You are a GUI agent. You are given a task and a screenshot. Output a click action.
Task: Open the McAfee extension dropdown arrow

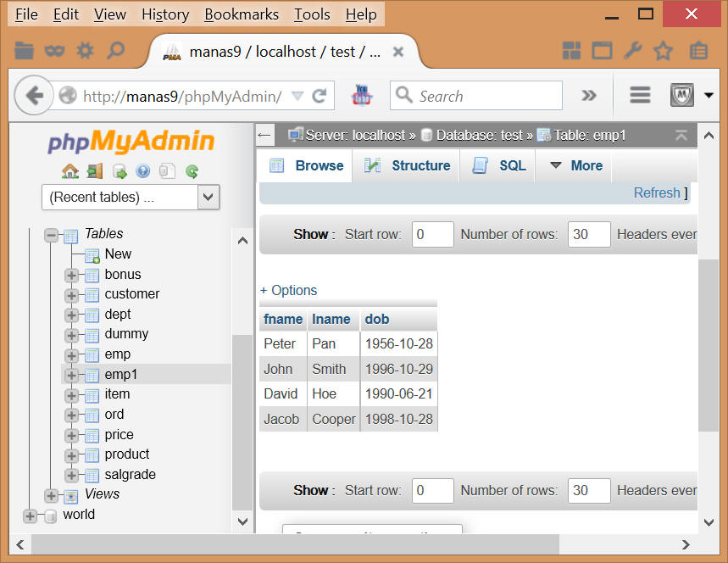pos(709,95)
